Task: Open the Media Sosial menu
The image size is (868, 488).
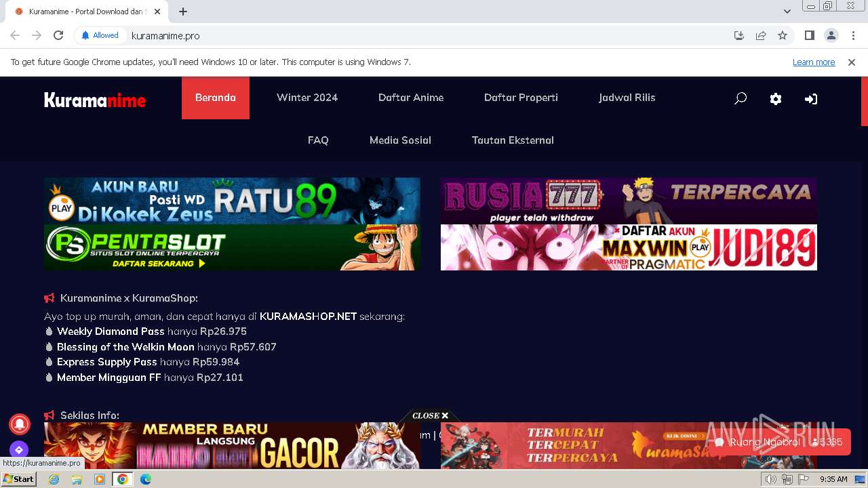Action: tap(400, 140)
